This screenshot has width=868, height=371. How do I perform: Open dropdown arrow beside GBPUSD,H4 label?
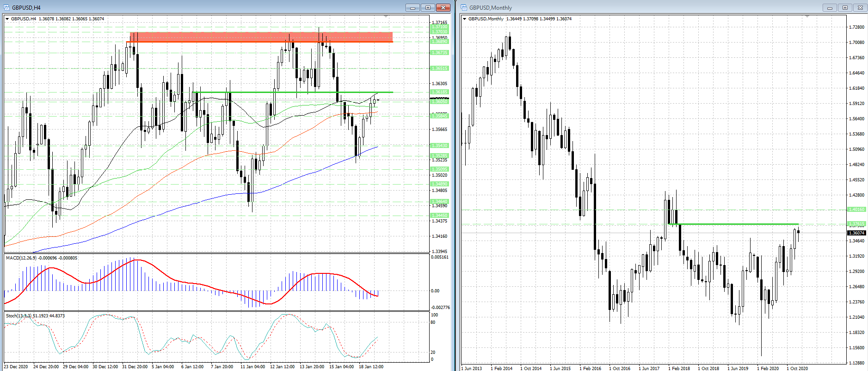7,19
